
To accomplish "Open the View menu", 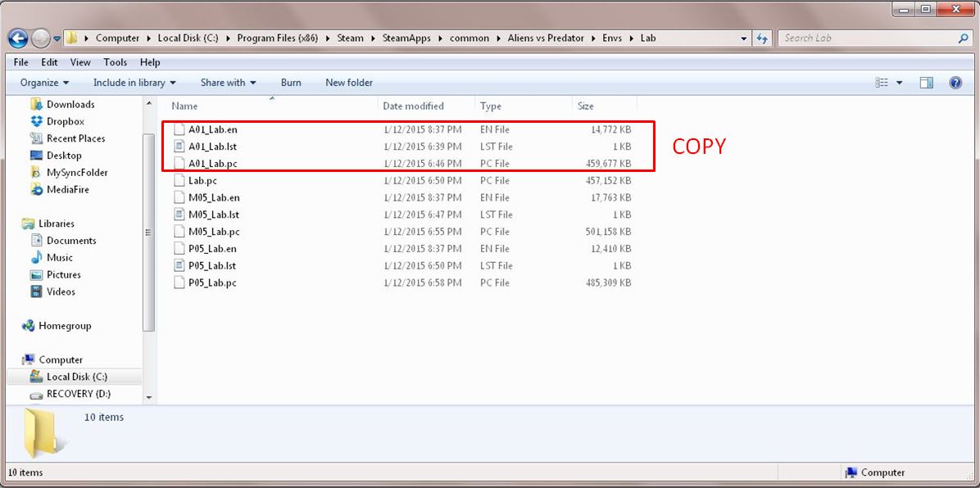I will click(80, 62).
